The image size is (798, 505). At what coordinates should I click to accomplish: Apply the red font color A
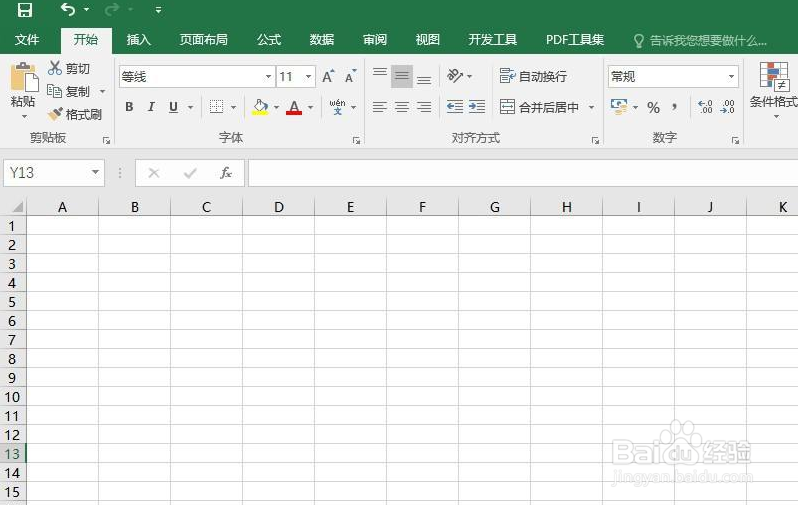tap(294, 107)
